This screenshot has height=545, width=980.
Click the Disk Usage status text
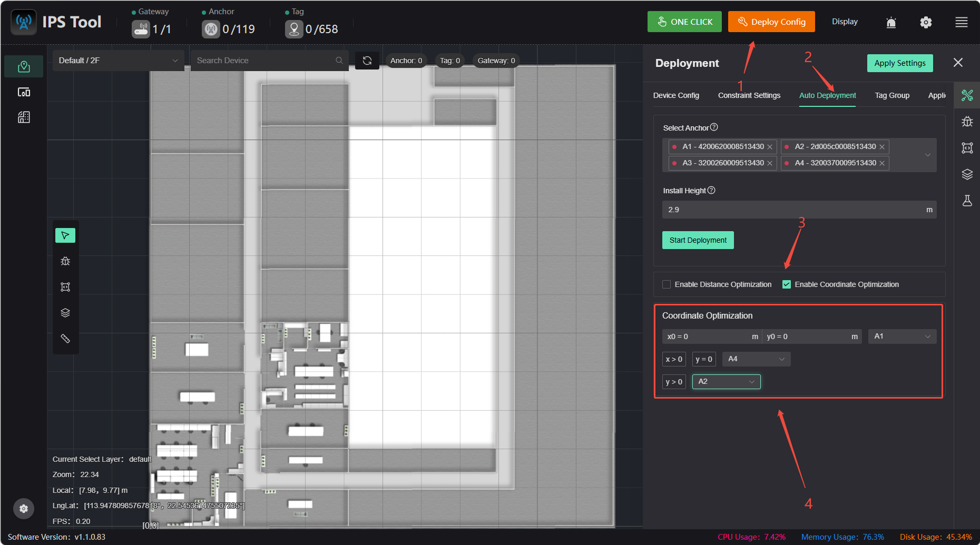point(936,537)
